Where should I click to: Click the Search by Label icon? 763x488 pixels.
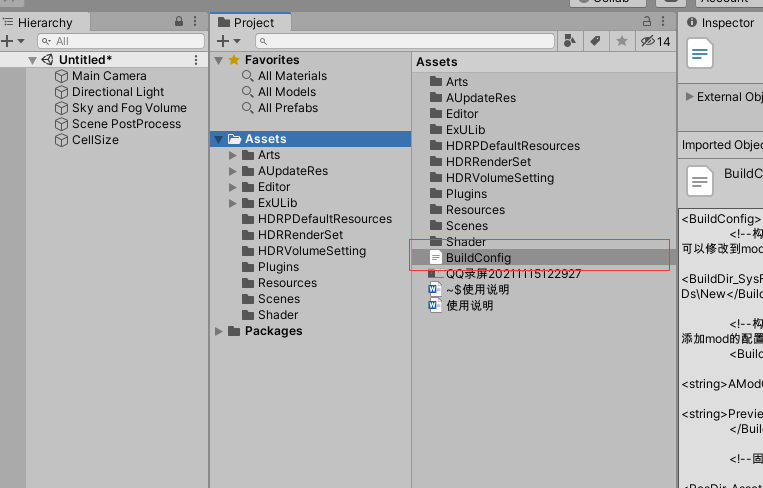coord(596,41)
